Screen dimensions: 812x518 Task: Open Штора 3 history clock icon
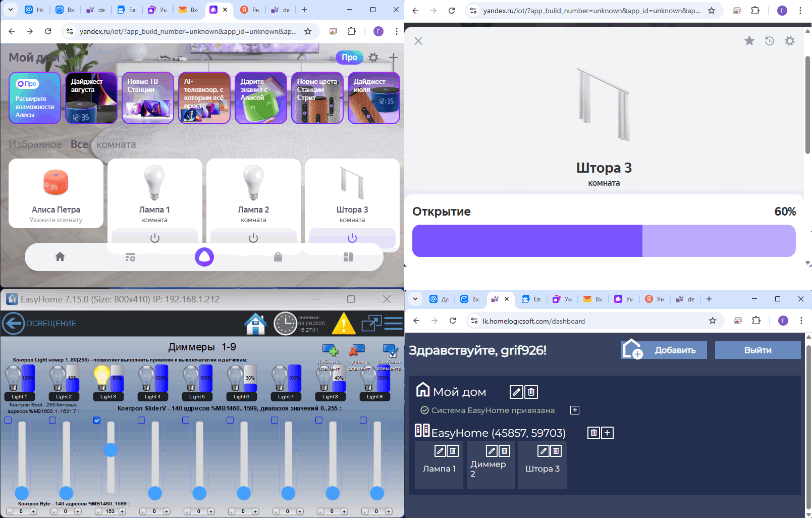tap(770, 41)
